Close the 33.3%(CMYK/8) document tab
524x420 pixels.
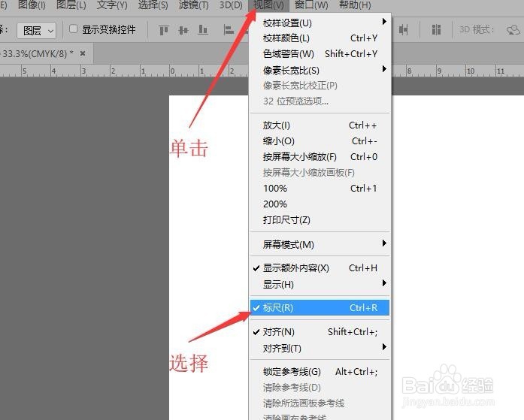pyautogui.click(x=83, y=53)
